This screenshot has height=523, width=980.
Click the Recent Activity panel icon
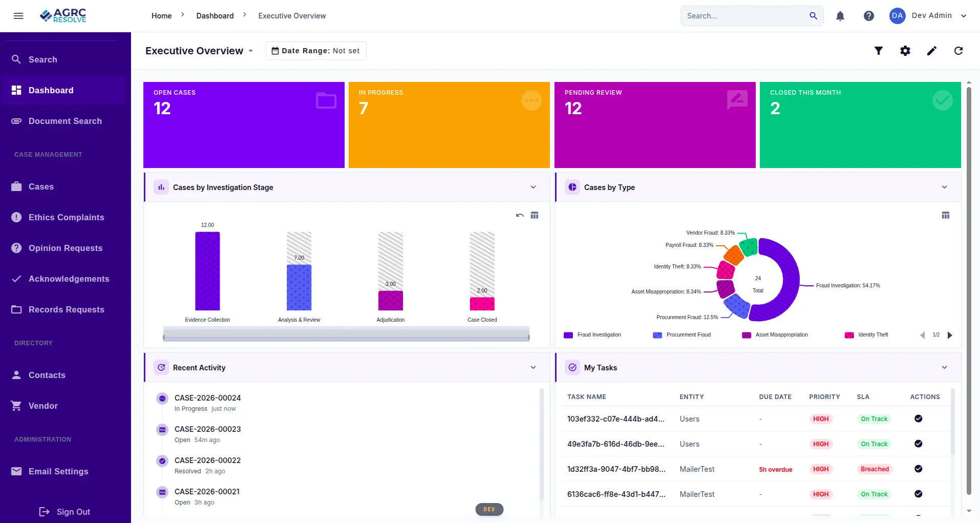tap(161, 368)
